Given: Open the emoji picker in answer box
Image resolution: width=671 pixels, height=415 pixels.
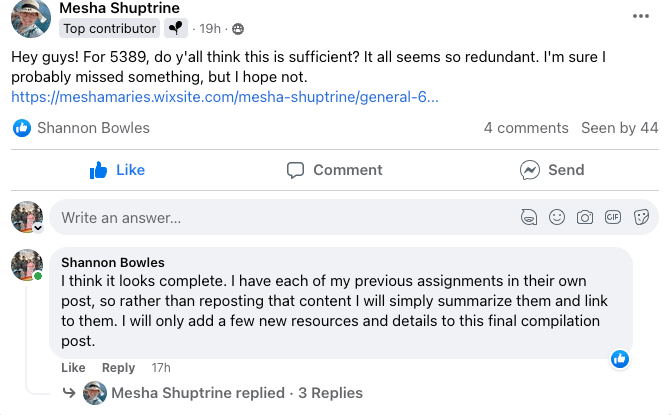Looking at the screenshot, I should coord(557,217).
